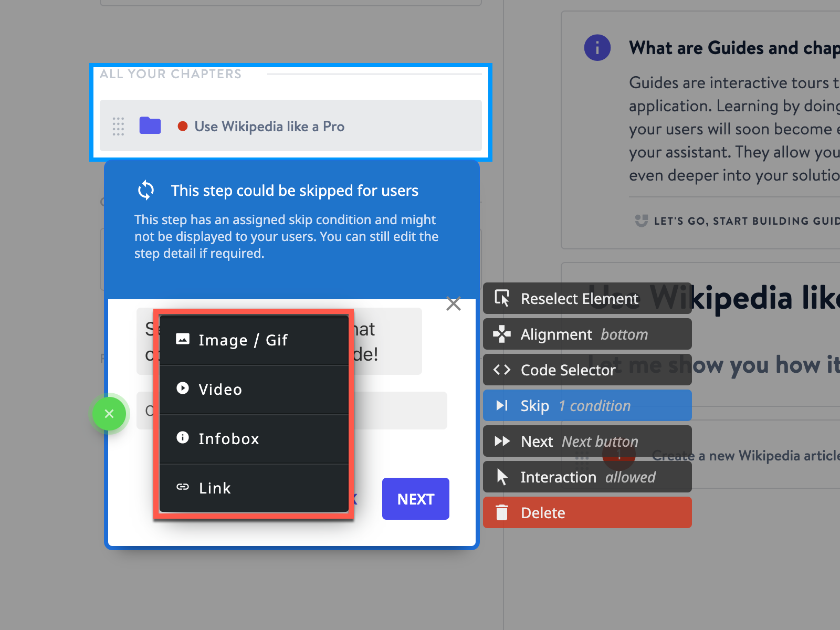Open Skip 1 condition settings
The image size is (840, 630).
pos(587,405)
